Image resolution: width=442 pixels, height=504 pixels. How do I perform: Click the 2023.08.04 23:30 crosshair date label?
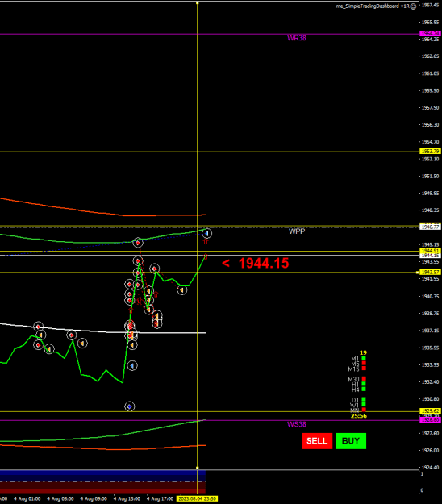pos(197,498)
